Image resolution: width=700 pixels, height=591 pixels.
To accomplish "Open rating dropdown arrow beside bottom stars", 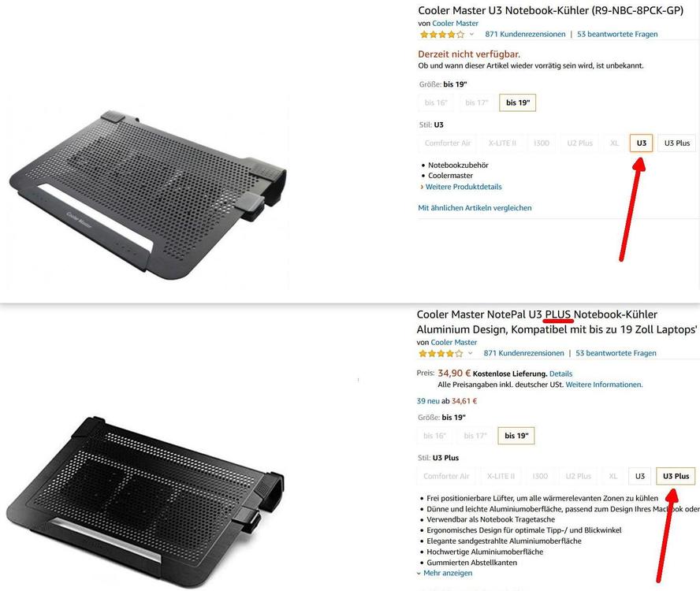I will 470,353.
